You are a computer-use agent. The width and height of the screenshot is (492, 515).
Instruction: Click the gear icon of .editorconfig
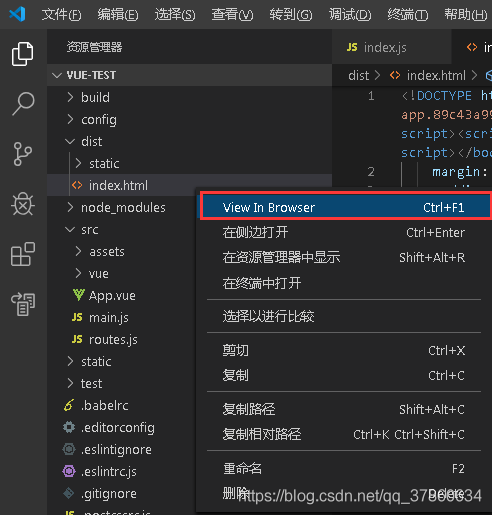[69, 427]
